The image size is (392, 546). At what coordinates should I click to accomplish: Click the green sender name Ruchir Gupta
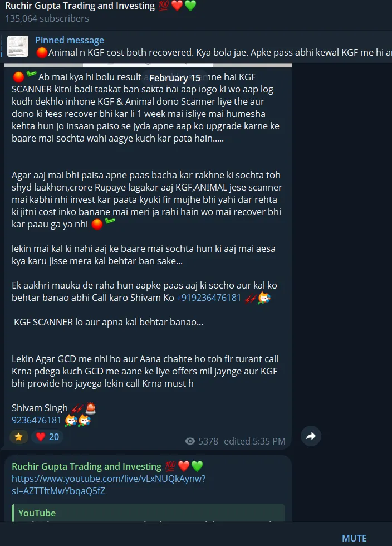click(87, 466)
